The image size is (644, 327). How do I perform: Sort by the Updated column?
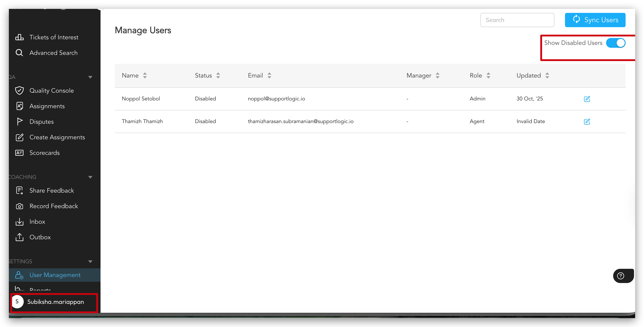(x=547, y=76)
